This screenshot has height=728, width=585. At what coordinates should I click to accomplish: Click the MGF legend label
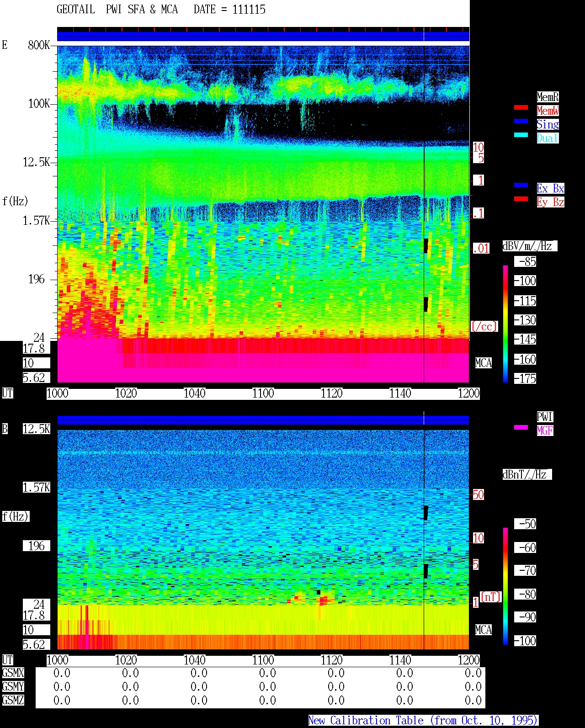coord(545,430)
